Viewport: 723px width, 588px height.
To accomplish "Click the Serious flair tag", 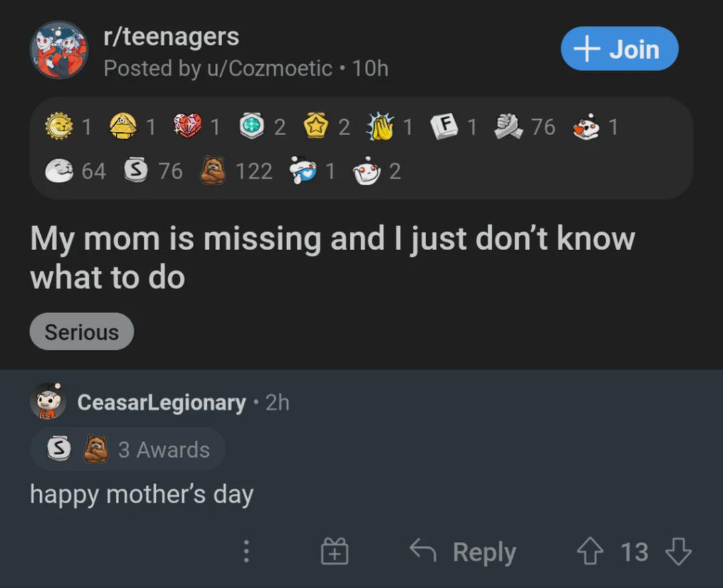I will (81, 331).
